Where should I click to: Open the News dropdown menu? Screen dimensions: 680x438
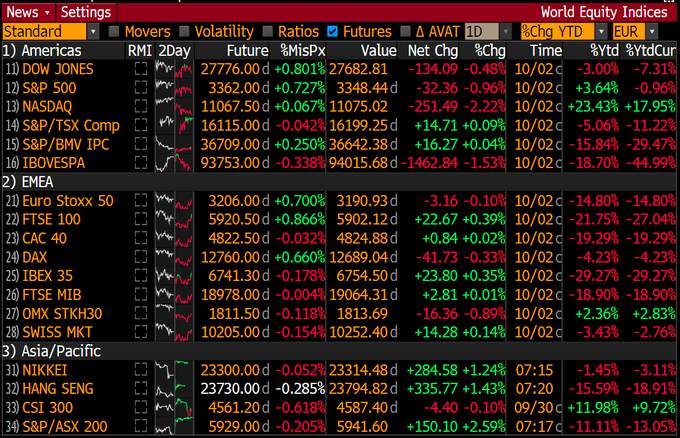click(x=28, y=12)
